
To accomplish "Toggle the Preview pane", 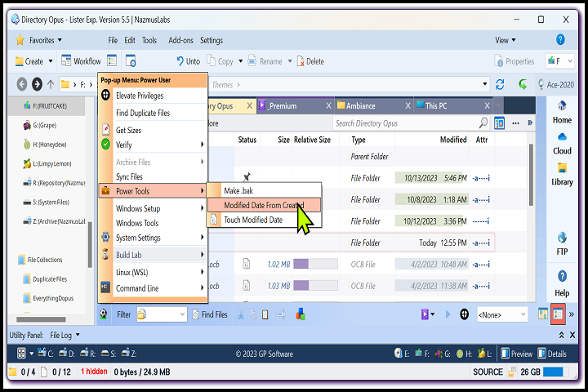I will click(x=516, y=354).
